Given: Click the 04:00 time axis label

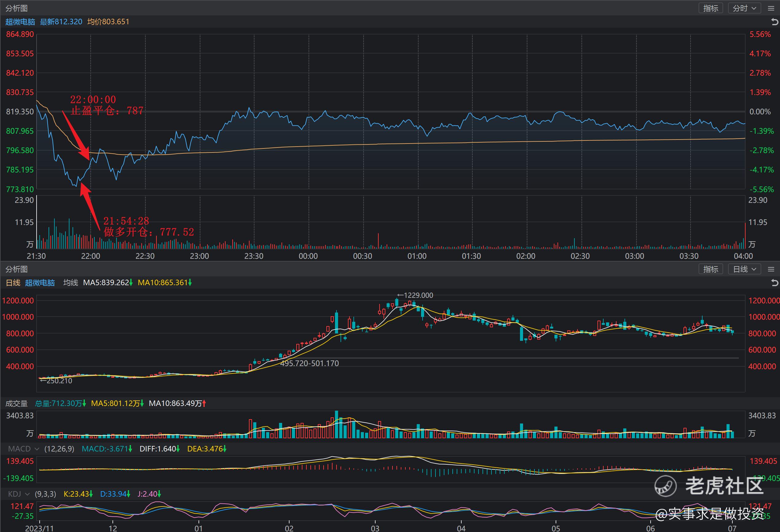Looking at the screenshot, I should tap(743, 256).
